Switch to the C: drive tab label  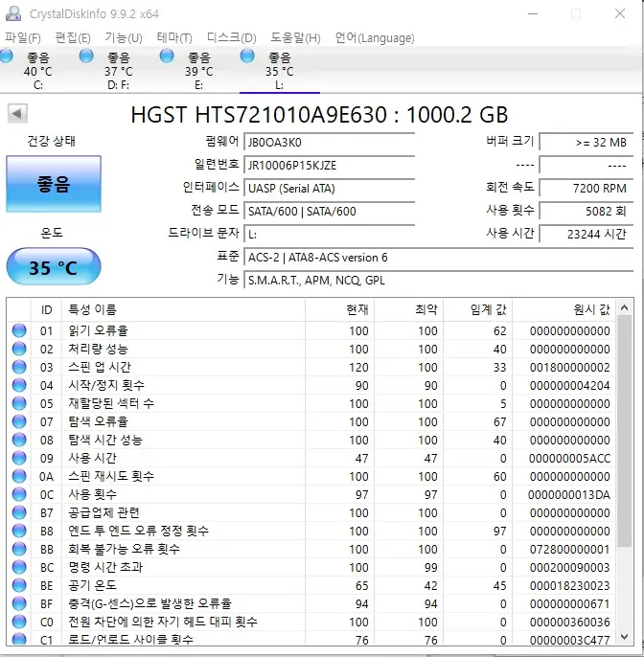[x=37, y=85]
